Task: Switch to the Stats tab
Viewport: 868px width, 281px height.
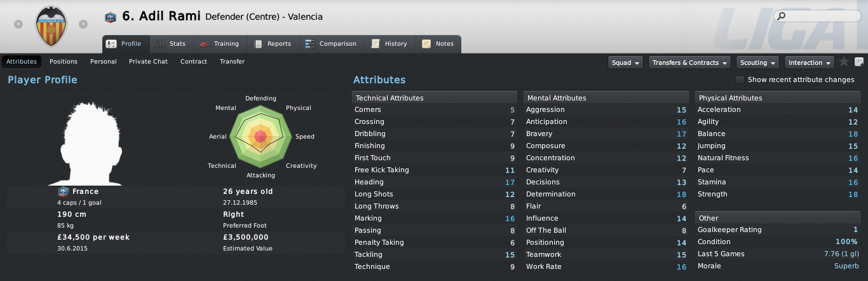Action: tap(170, 44)
